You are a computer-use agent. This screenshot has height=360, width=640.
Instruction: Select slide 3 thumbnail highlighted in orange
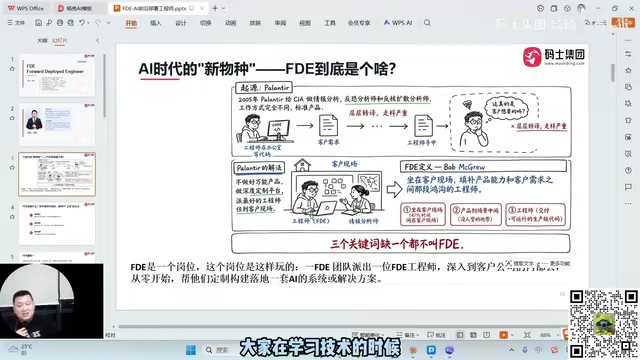pyautogui.click(x=57, y=174)
